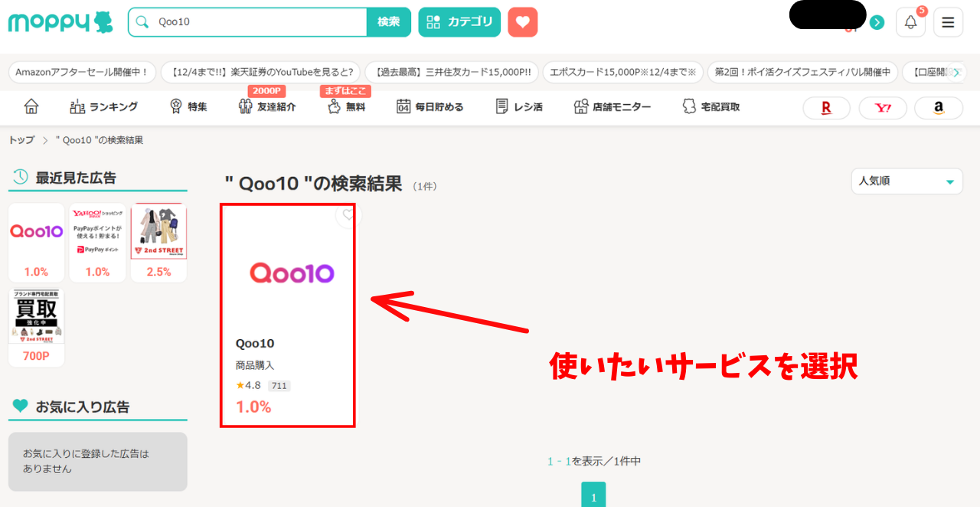Screen dimensions: 980x513
Task: Go to the home icon
Action: 31,106
